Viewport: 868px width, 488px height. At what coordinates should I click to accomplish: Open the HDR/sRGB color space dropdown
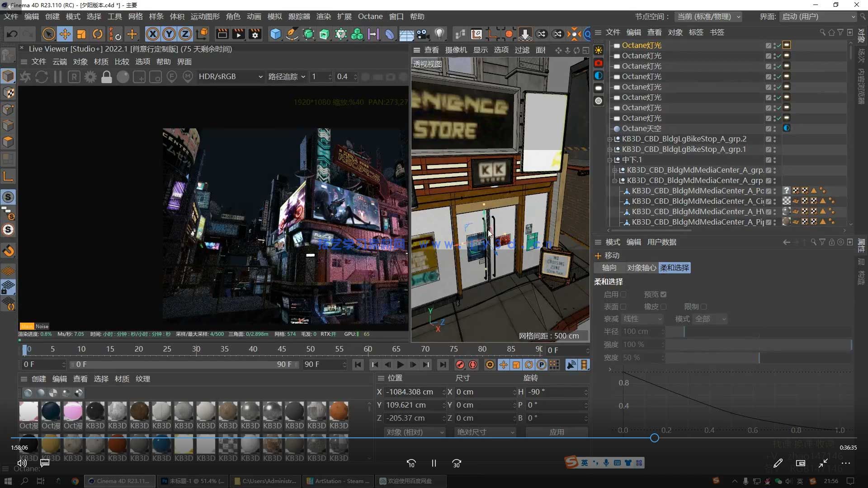coord(231,77)
